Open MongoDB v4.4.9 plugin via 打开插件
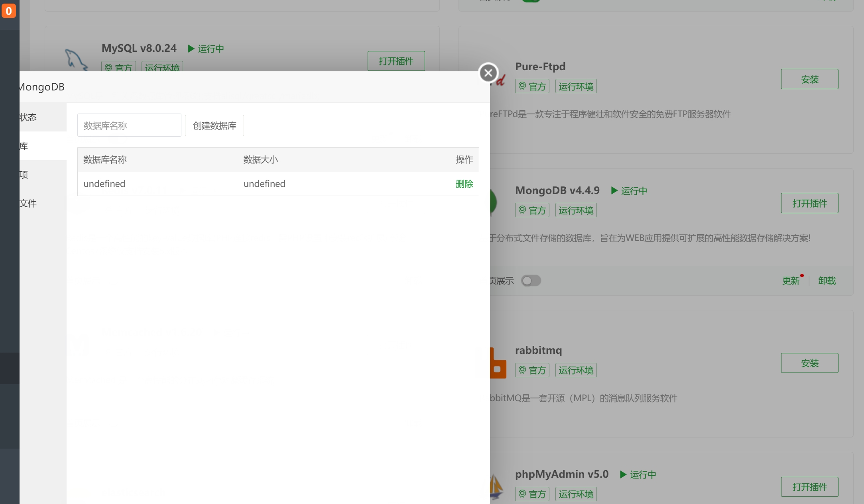 coord(809,203)
